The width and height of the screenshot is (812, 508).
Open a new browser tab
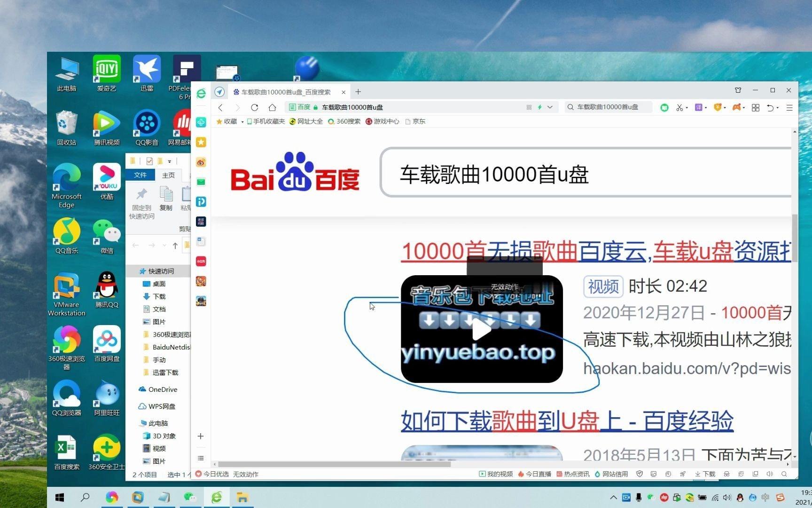[x=358, y=92]
